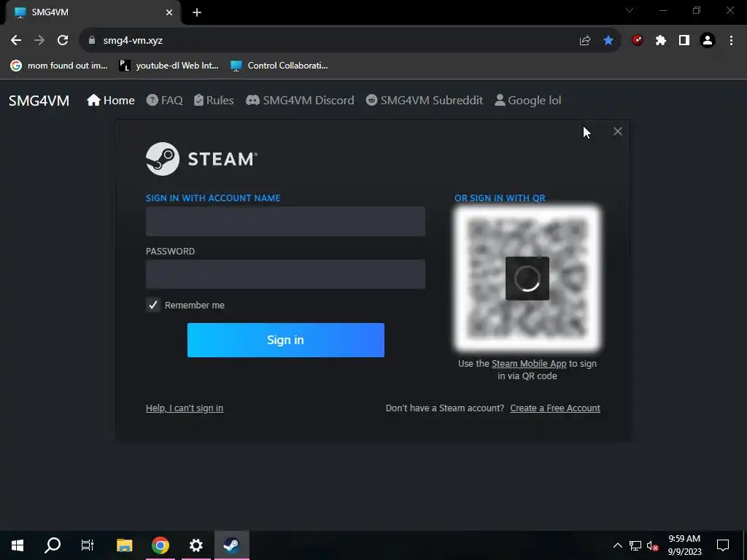Viewport: 747px width, 560px height.
Task: Open Task View on the taskbar
Action: click(x=88, y=545)
